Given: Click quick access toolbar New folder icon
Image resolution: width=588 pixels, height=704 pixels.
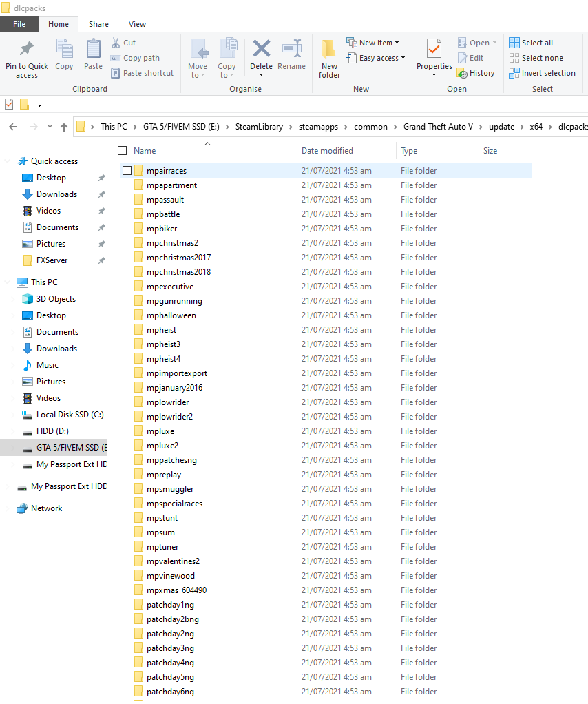Looking at the screenshot, I should pos(25,105).
